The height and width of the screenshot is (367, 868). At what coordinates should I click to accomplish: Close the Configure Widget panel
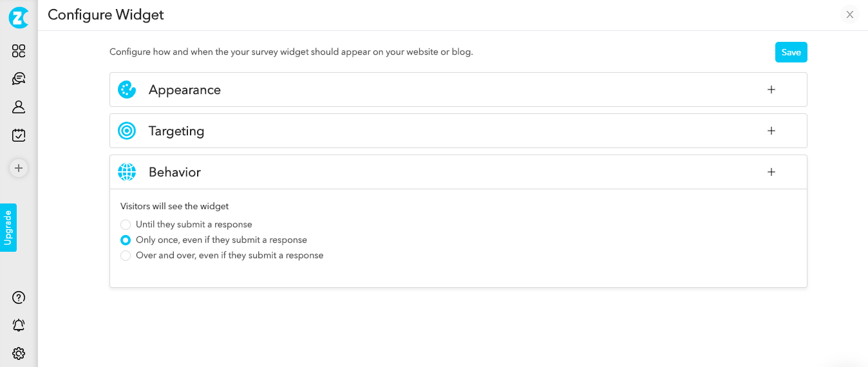pyautogui.click(x=850, y=15)
